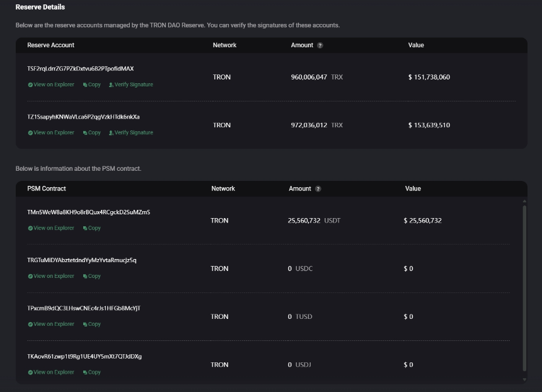
Task: Click explorer icon for the TUSD PSM contract
Action: [30, 324]
